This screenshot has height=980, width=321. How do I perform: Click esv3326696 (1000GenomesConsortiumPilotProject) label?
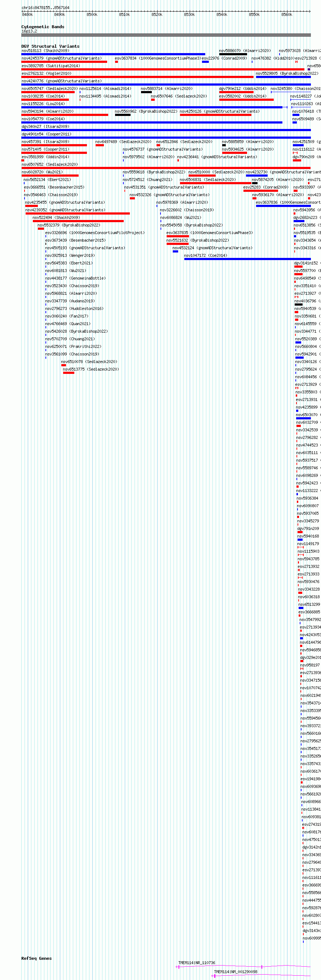click(x=95, y=233)
